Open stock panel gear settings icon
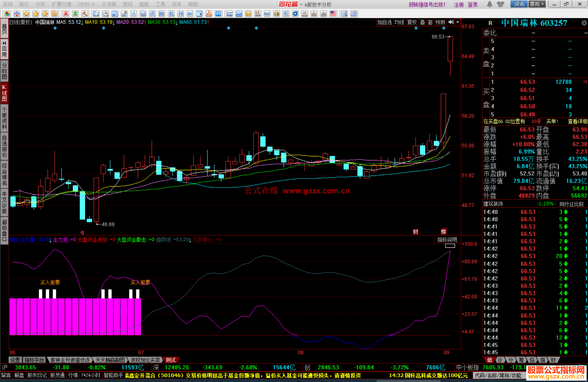The image size is (588, 382). pos(584,23)
